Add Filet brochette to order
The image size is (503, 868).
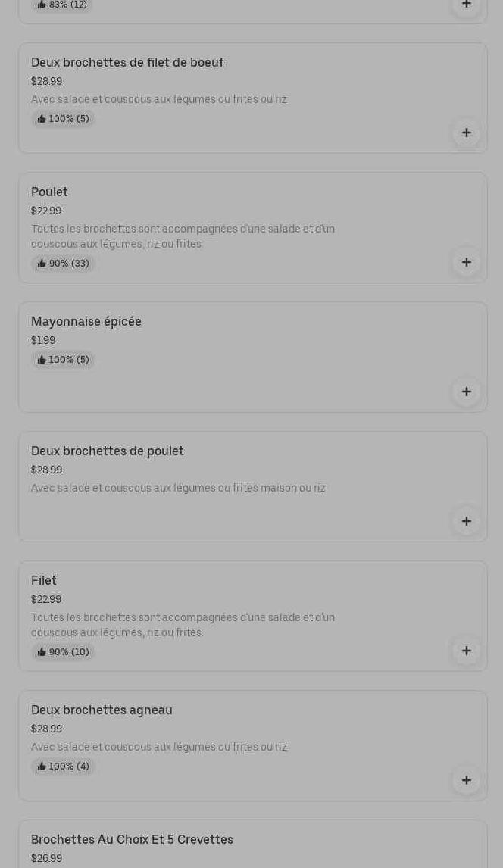tap(466, 651)
